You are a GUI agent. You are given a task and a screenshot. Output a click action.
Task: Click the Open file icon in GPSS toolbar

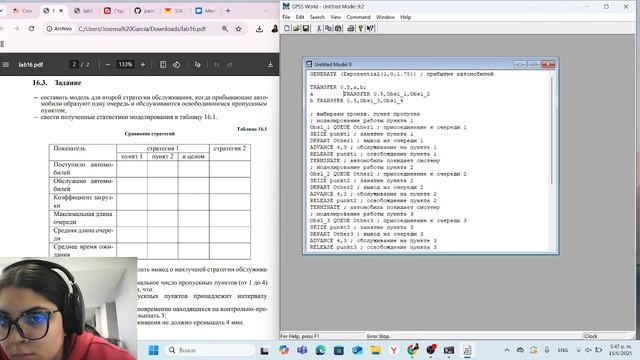pyautogui.click(x=296, y=28)
